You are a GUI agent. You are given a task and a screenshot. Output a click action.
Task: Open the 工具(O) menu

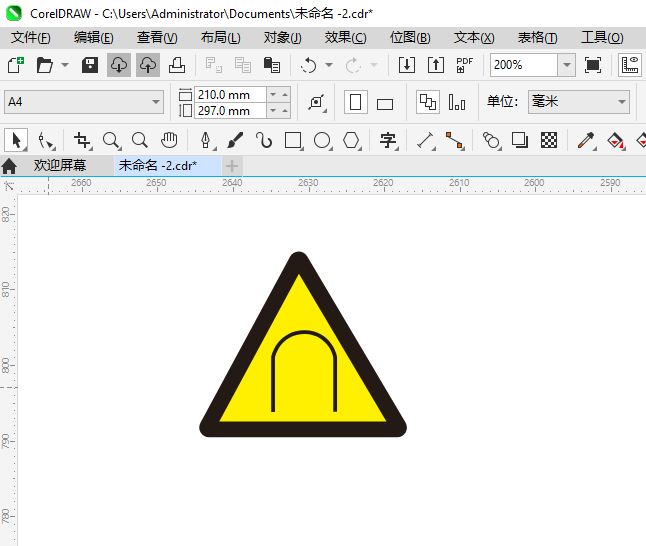[x=602, y=37]
